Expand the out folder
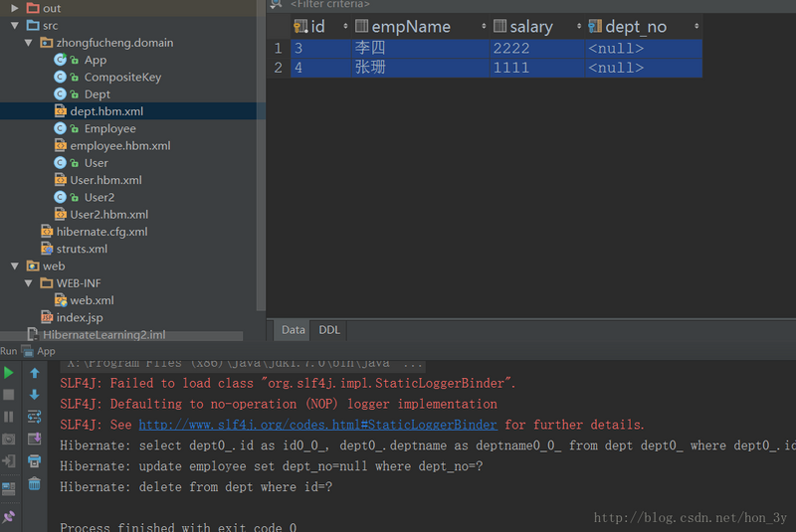This screenshot has width=796, height=532. pyautogui.click(x=15, y=8)
